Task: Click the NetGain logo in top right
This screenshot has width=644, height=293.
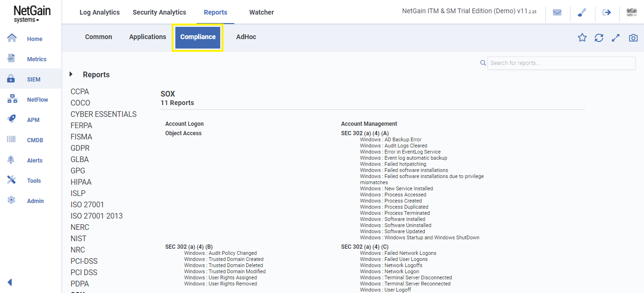Action: point(632,13)
